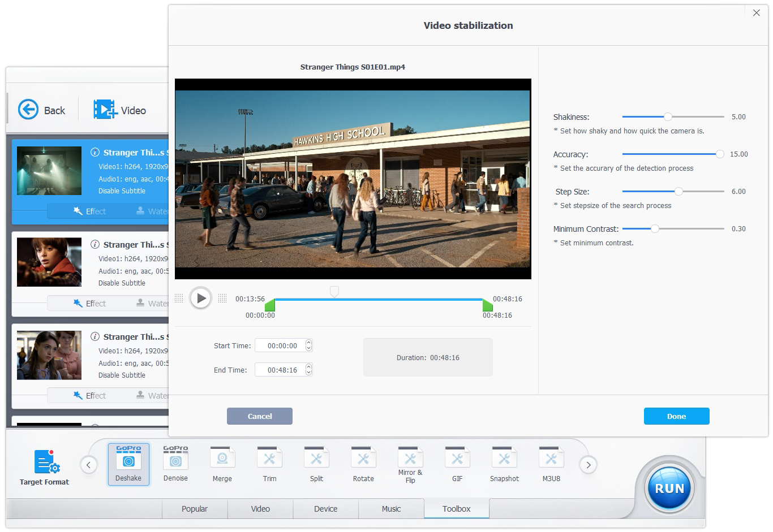Viewport: 773px width, 532px height.
Task: Click the Back arrow icon
Action: tap(28, 110)
